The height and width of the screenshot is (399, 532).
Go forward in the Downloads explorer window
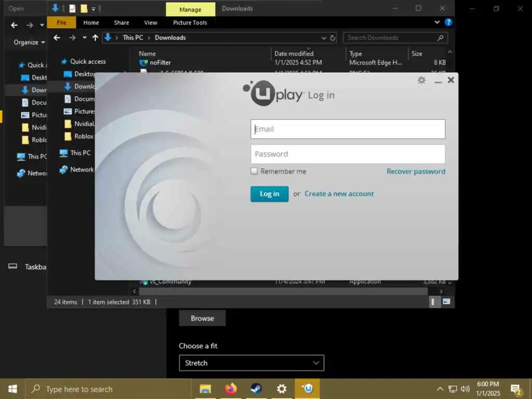click(72, 37)
